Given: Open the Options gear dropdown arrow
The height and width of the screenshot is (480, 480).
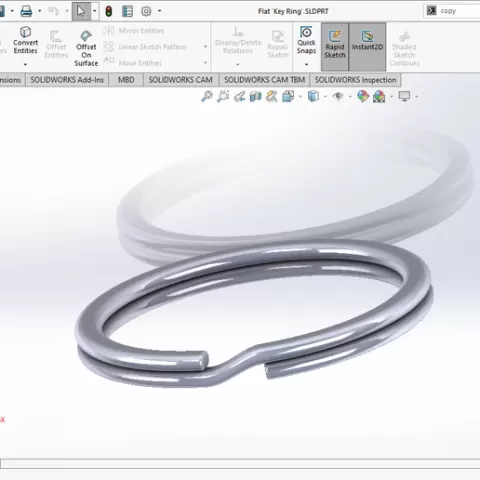Looking at the screenshot, I should point(160,11).
